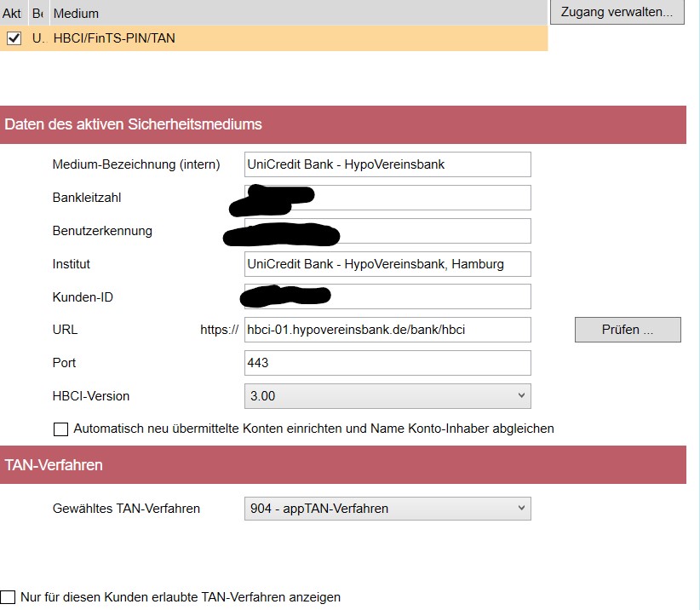Click the TAN-Verfahren section header
Screen dimensions: 700x610
(343, 465)
